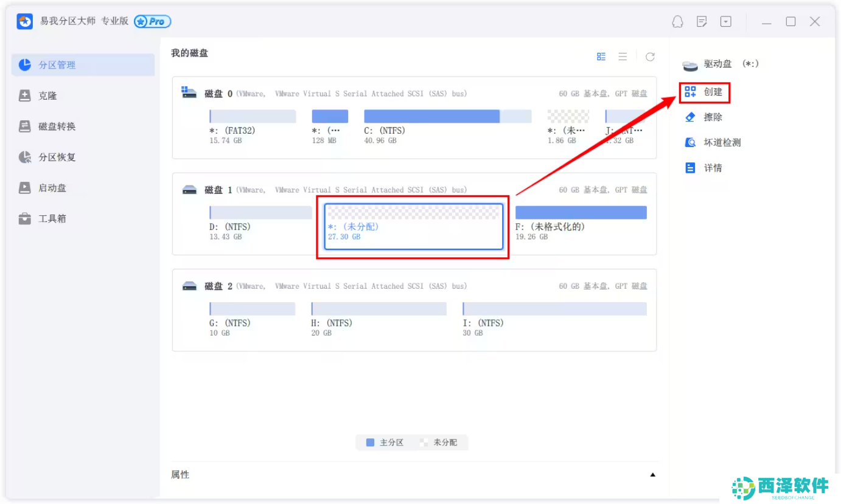The height and width of the screenshot is (504, 841).
Task: Select the G: (NTFS) 10 GB partition
Action: pos(252,309)
